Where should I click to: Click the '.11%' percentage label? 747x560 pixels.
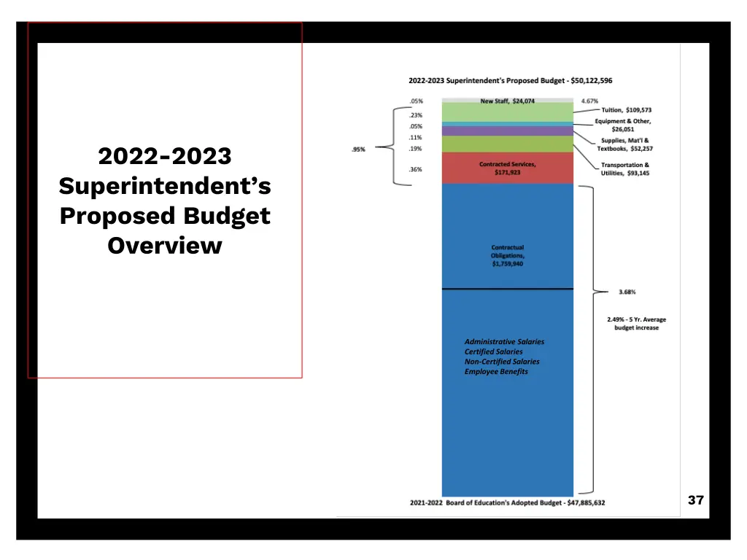click(x=415, y=138)
